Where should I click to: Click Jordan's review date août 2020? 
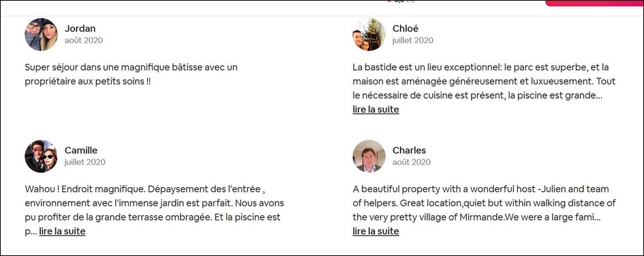[x=84, y=40]
